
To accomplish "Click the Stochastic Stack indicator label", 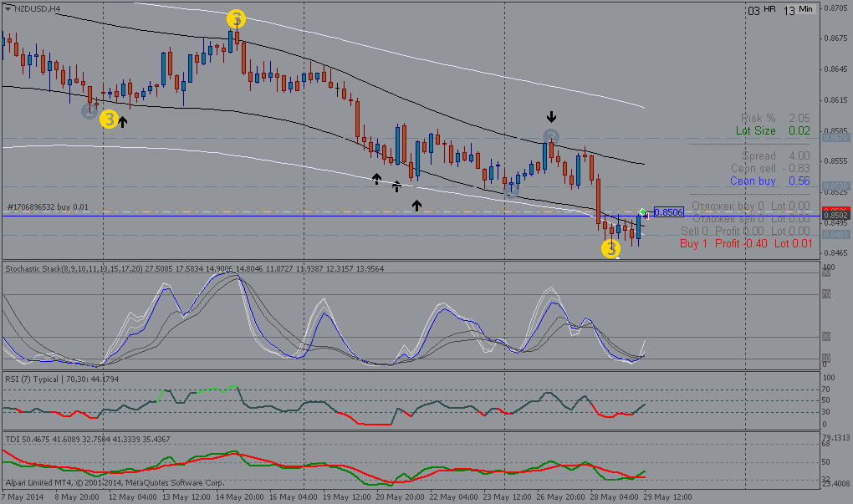I will (x=195, y=268).
